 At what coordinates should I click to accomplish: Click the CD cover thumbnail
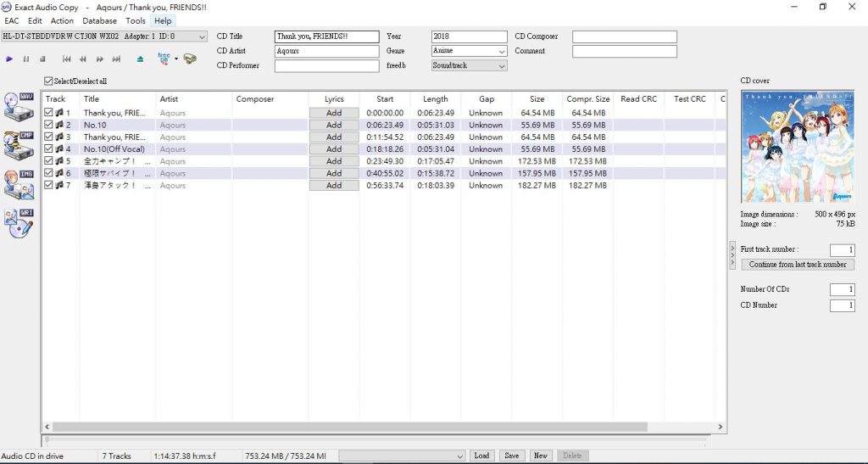pyautogui.click(x=798, y=146)
